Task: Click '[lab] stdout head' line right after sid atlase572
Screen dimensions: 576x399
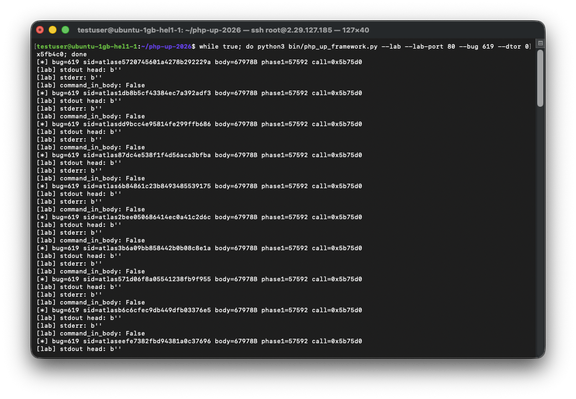Action: tap(79, 70)
